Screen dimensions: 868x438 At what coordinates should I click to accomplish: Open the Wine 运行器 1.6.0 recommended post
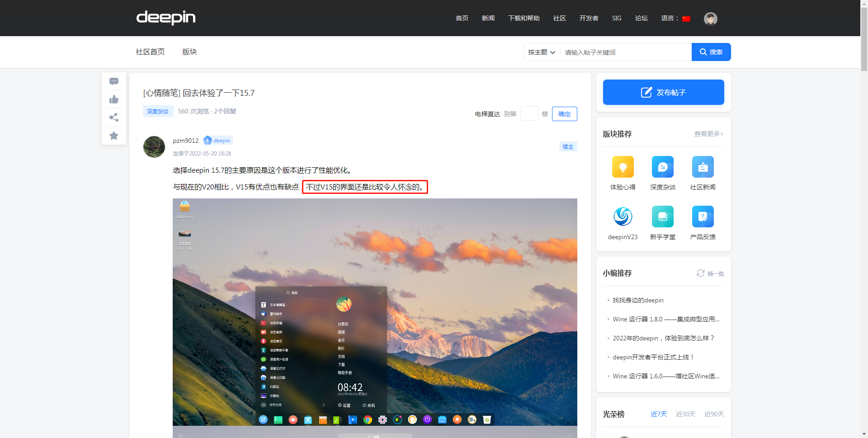[x=666, y=376]
